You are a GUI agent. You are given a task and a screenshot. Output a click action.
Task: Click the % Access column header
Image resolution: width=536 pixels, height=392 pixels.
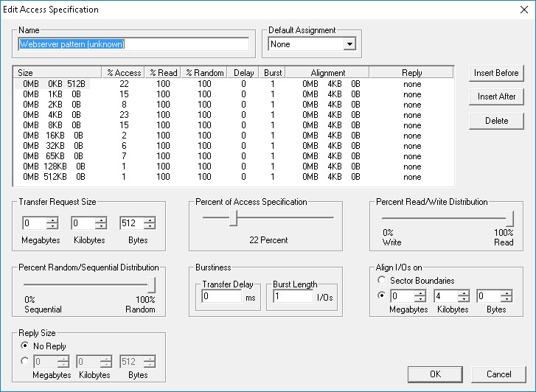coord(123,73)
